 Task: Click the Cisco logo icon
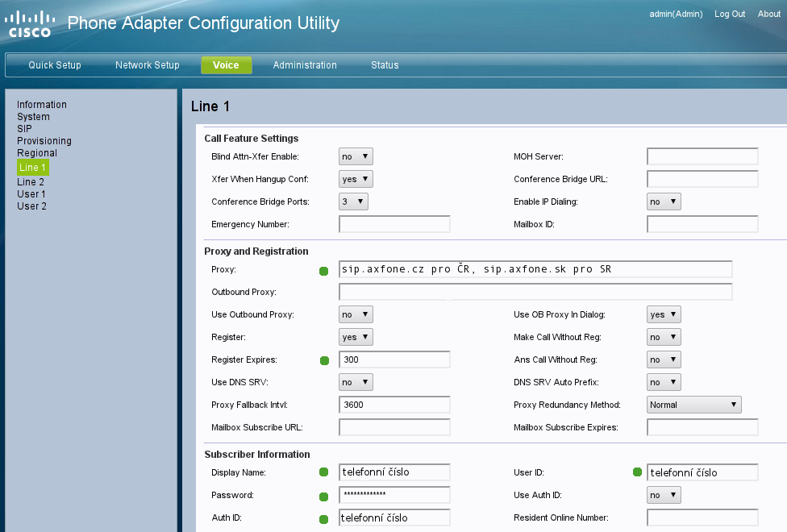(x=30, y=23)
